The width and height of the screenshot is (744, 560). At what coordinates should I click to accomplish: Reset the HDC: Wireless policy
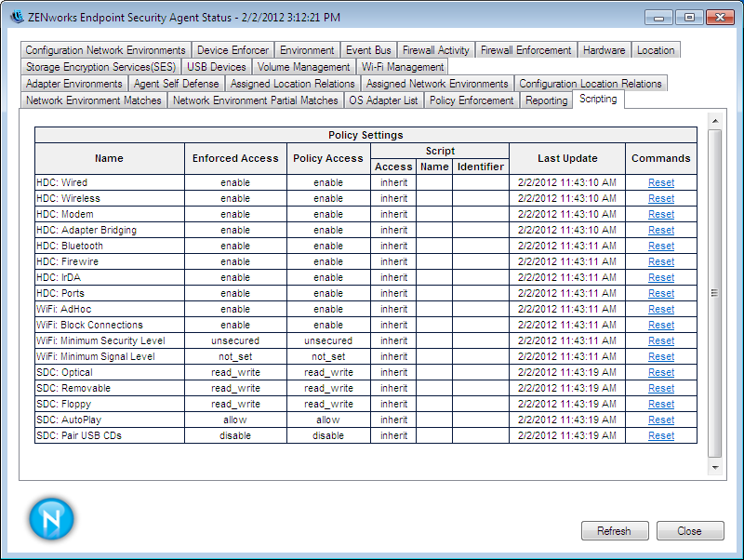(661, 198)
